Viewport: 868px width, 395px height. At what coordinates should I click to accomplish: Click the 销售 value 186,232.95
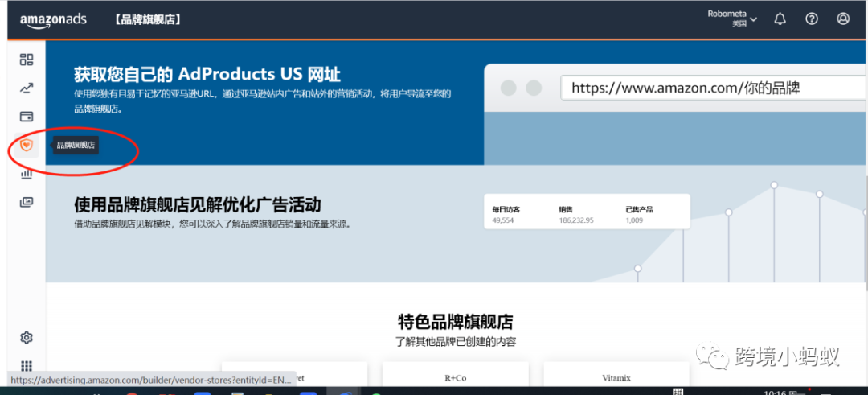pos(576,220)
